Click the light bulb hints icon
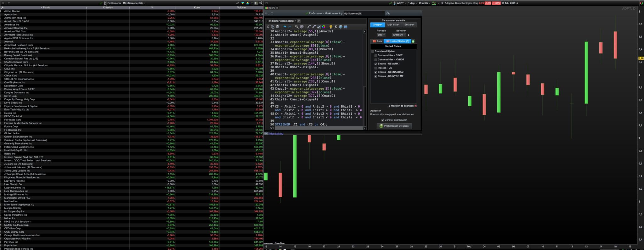This screenshot has width=644, height=250. [330, 27]
